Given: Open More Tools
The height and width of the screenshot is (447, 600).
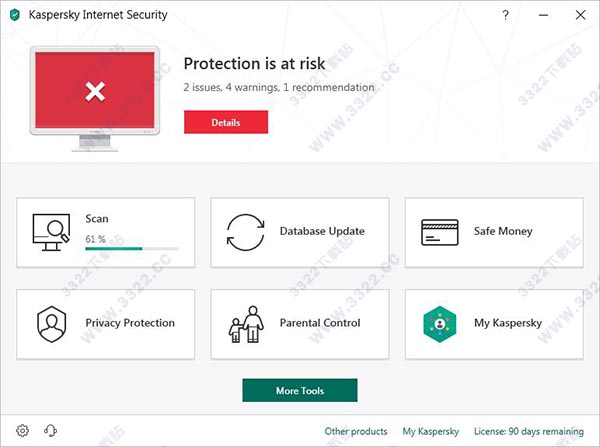Looking at the screenshot, I should pos(299,390).
